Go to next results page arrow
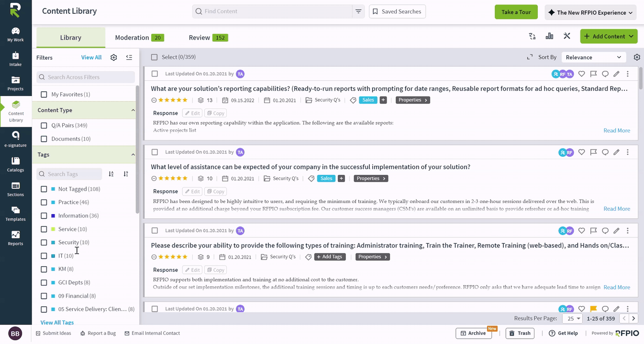644x344 pixels. click(x=633, y=318)
